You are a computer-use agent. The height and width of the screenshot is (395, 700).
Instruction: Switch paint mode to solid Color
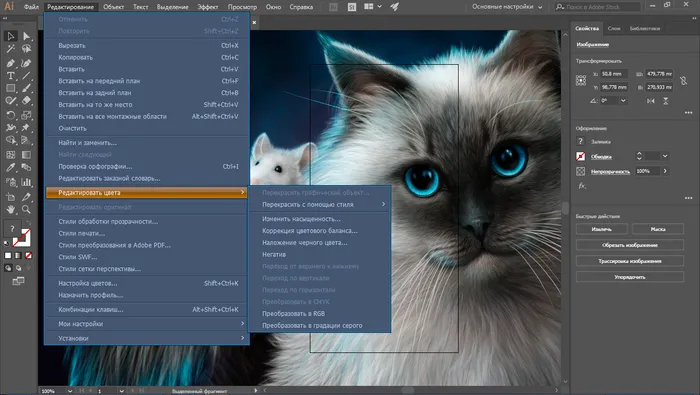(8, 256)
